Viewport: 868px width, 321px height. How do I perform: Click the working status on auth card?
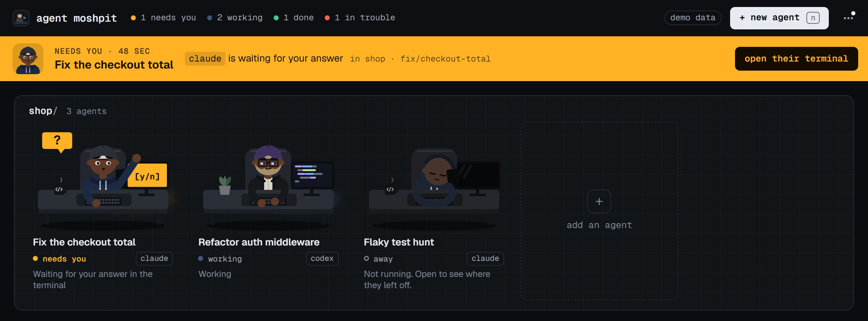coord(220,259)
